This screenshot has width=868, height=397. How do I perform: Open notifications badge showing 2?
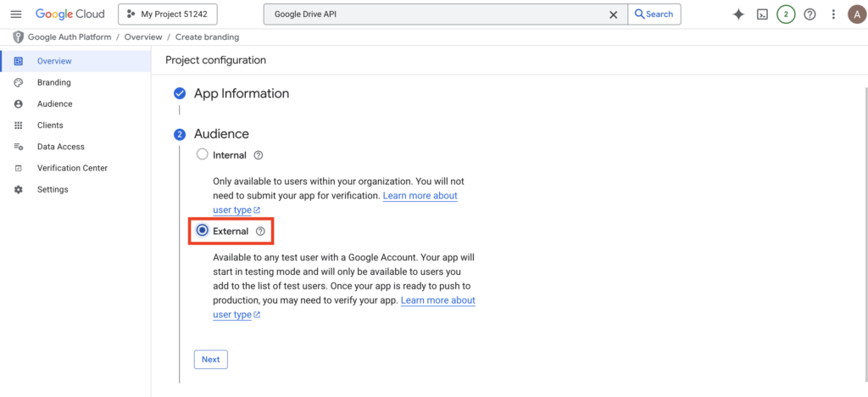786,14
